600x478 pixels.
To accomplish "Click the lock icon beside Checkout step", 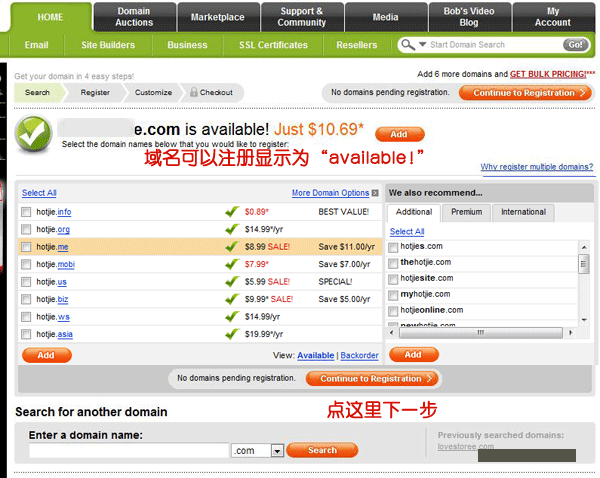I will (x=193, y=92).
